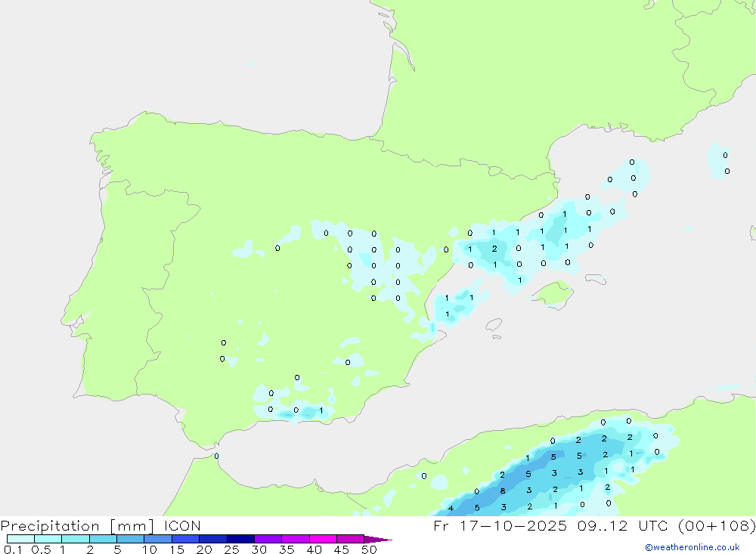Viewport: 756px width, 554px height.
Task: Click the '40' legend scale label
Action: click(314, 549)
